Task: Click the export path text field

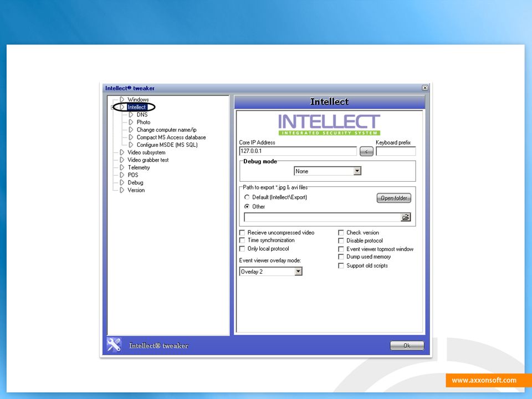Action: [323, 217]
